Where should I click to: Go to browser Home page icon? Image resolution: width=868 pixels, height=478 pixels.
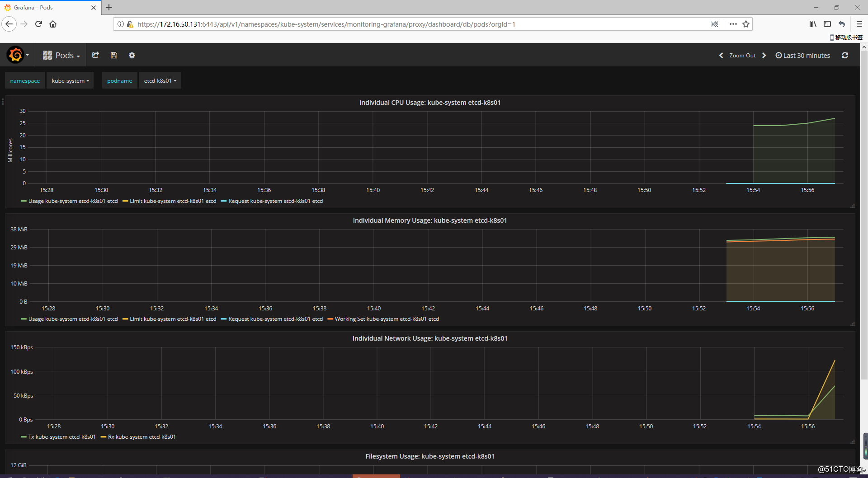pos(53,24)
